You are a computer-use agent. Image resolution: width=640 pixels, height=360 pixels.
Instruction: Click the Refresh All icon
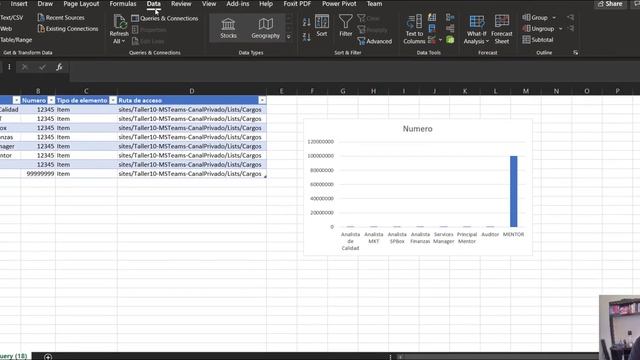120,22
